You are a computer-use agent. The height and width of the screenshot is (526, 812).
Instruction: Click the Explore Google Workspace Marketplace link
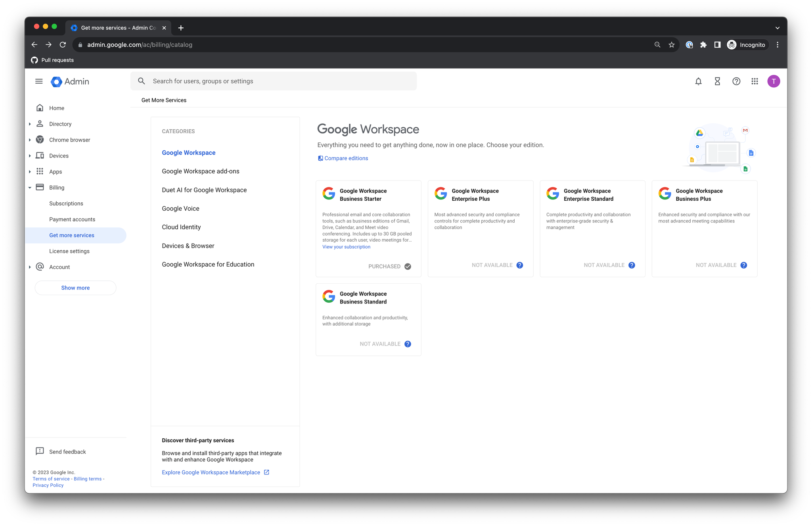(x=211, y=472)
